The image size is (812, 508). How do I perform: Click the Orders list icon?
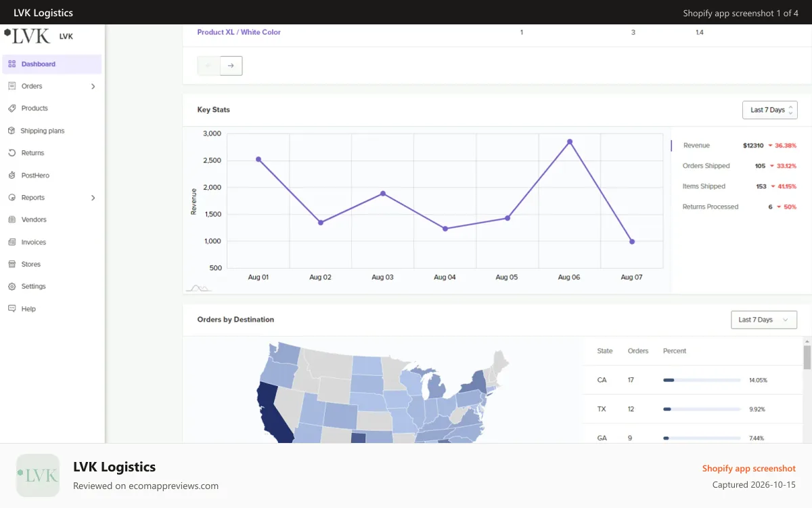tap(12, 86)
